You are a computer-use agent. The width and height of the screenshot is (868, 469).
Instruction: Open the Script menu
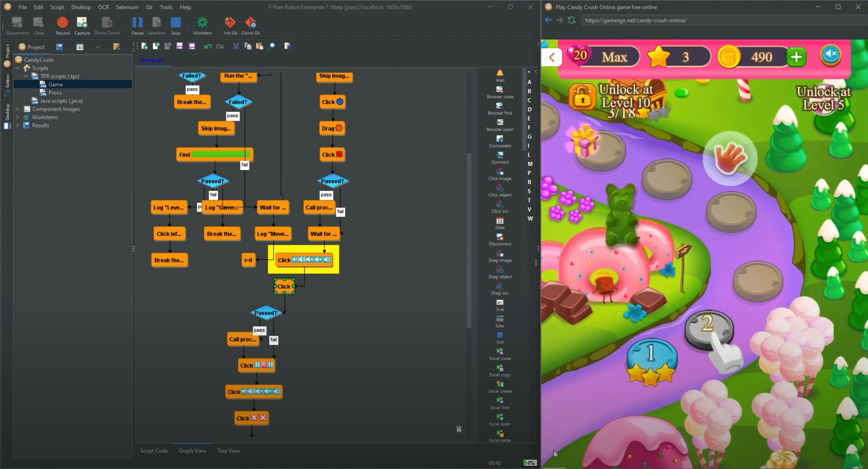(x=57, y=7)
